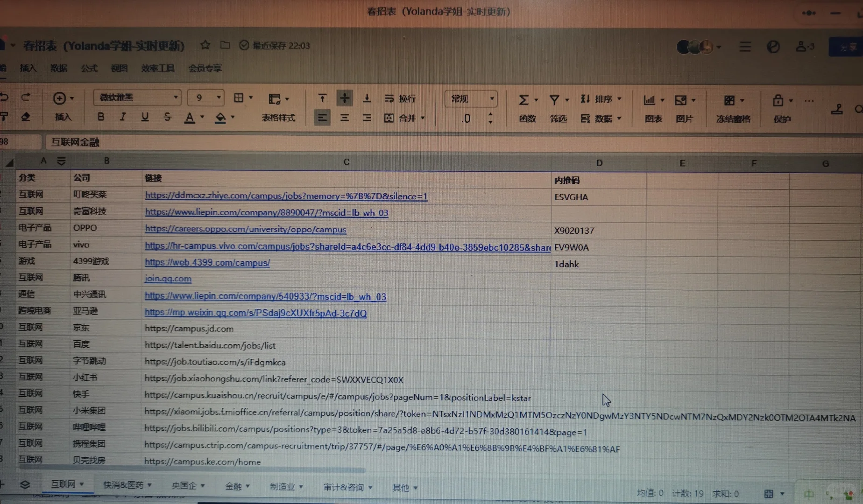Show more toolbar options via the ellipsis
This screenshot has width=863, height=504.
(x=809, y=101)
